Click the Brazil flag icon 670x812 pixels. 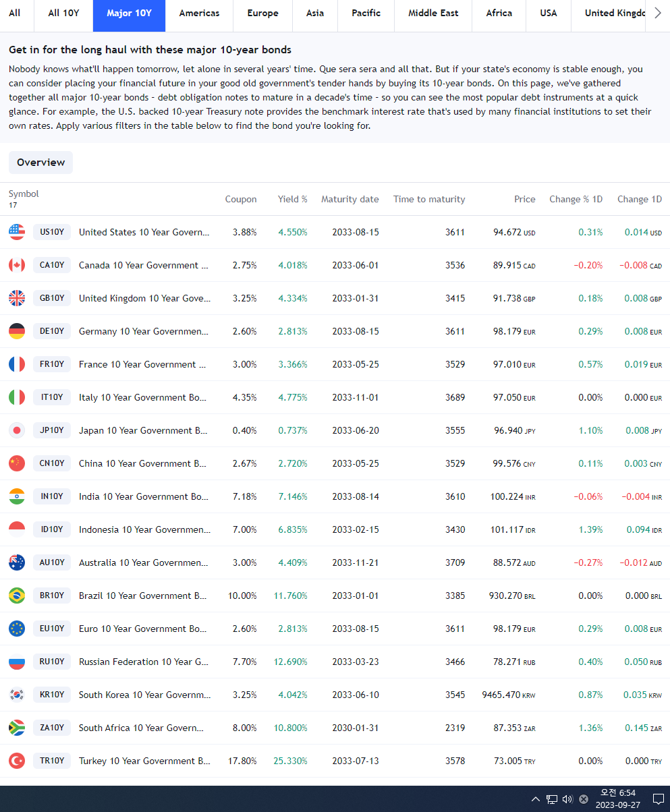(17, 596)
